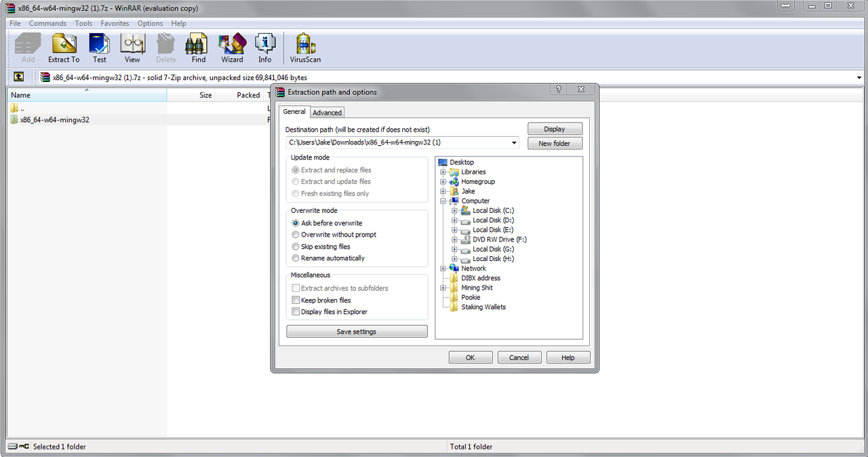
Task: Go up one level with arrow icon
Action: pyautogui.click(x=19, y=77)
